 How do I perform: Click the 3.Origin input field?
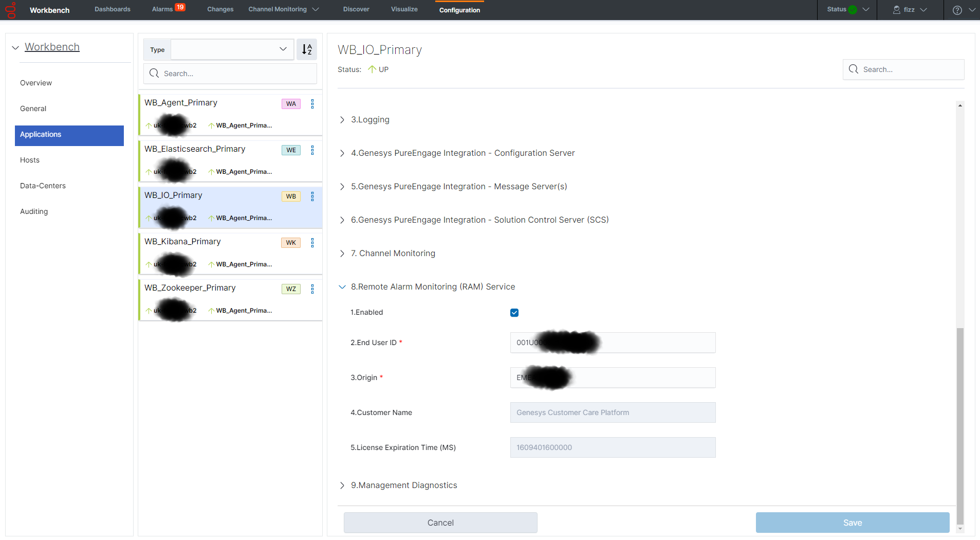click(x=613, y=377)
